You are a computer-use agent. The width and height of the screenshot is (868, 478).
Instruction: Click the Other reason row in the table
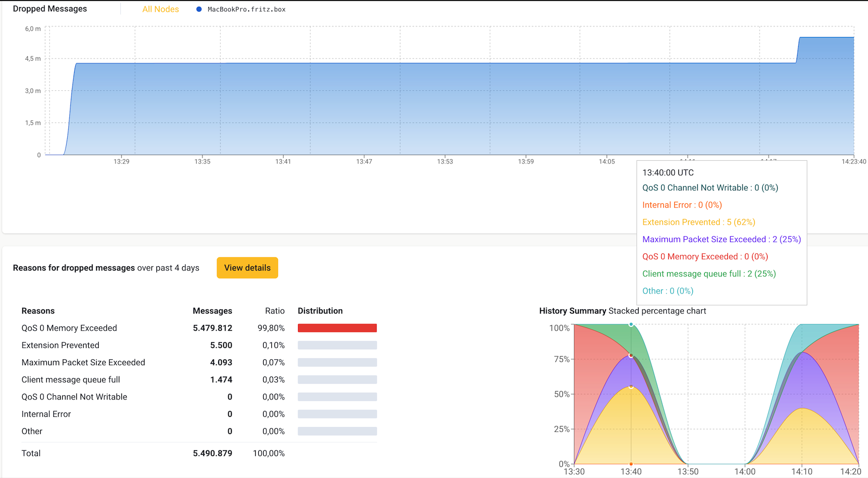[199, 431]
